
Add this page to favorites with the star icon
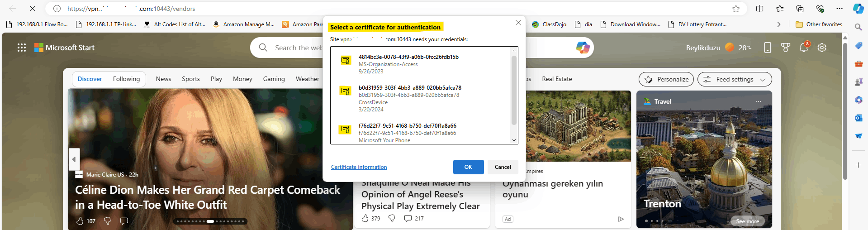736,9
